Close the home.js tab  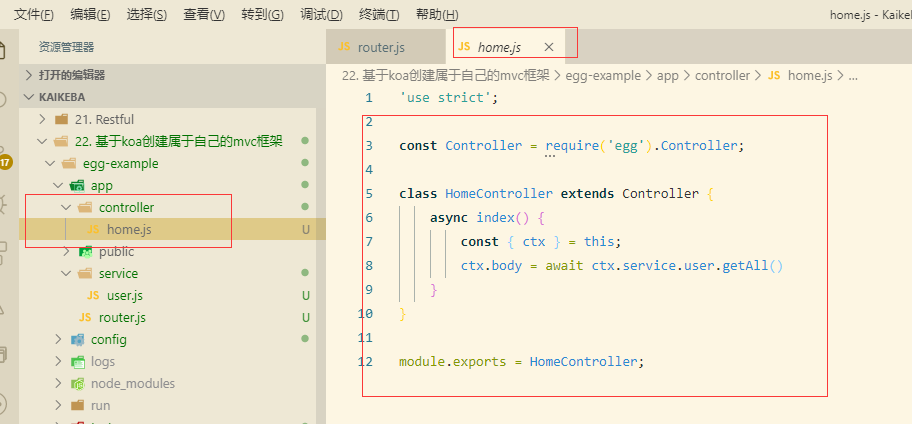tap(548, 47)
